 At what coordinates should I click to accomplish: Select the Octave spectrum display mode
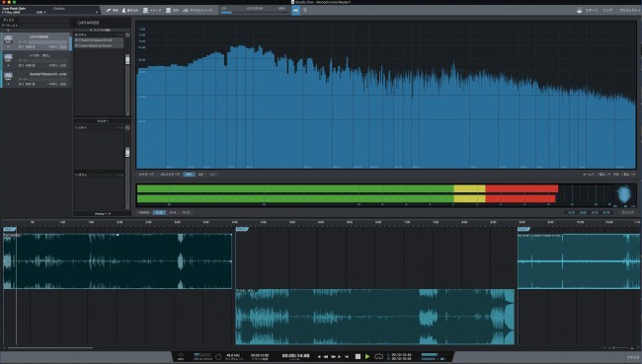[146, 175]
